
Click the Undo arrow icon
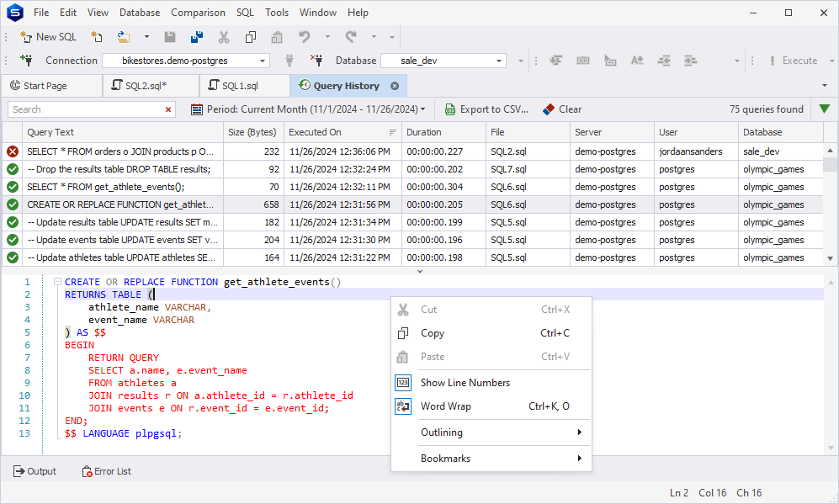(x=305, y=37)
